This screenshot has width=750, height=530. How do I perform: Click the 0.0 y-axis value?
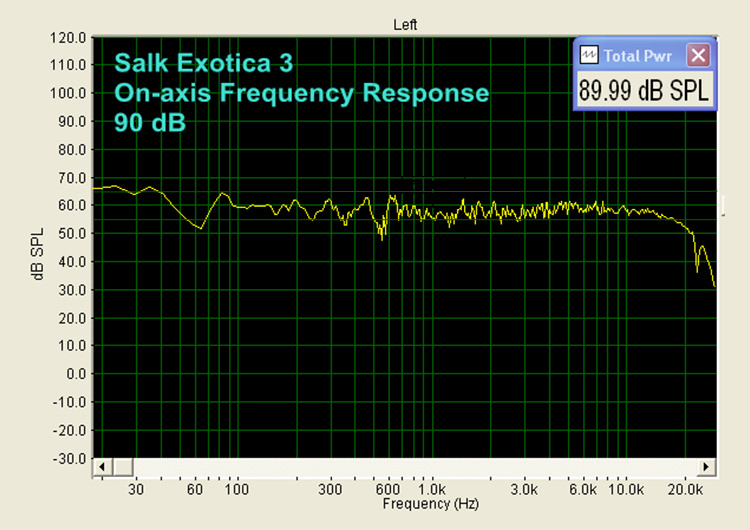pos(76,374)
